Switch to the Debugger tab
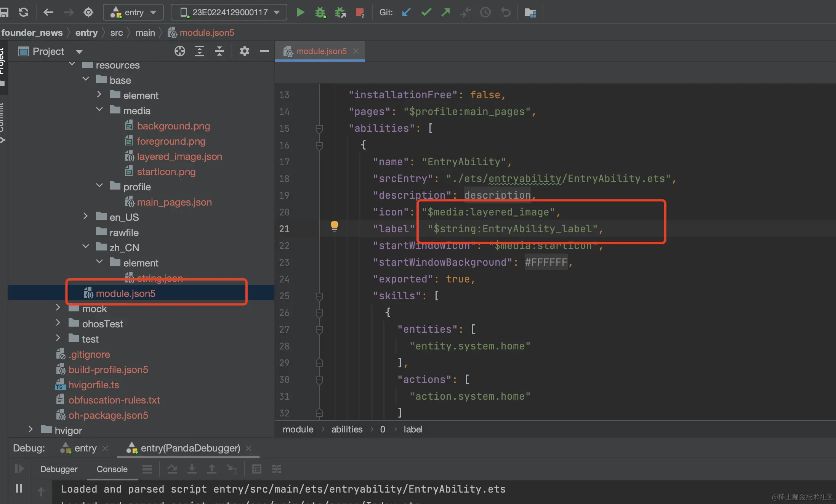This screenshot has width=836, height=504. (x=59, y=469)
